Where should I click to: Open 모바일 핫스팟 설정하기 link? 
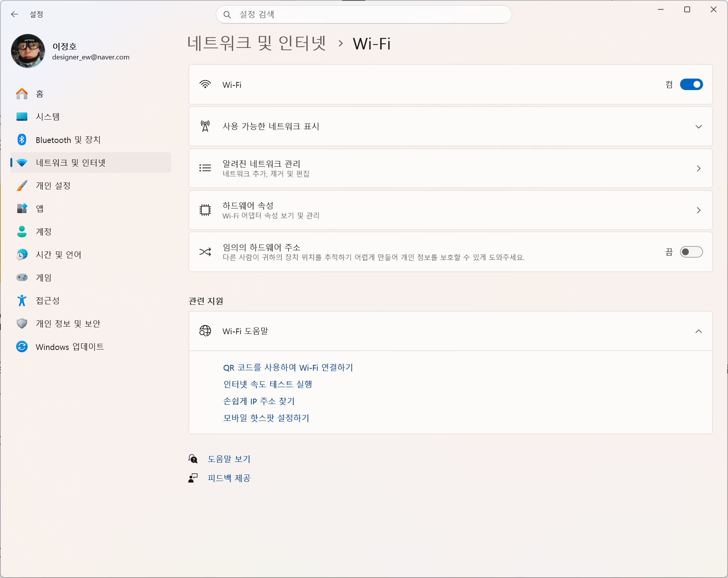click(266, 418)
